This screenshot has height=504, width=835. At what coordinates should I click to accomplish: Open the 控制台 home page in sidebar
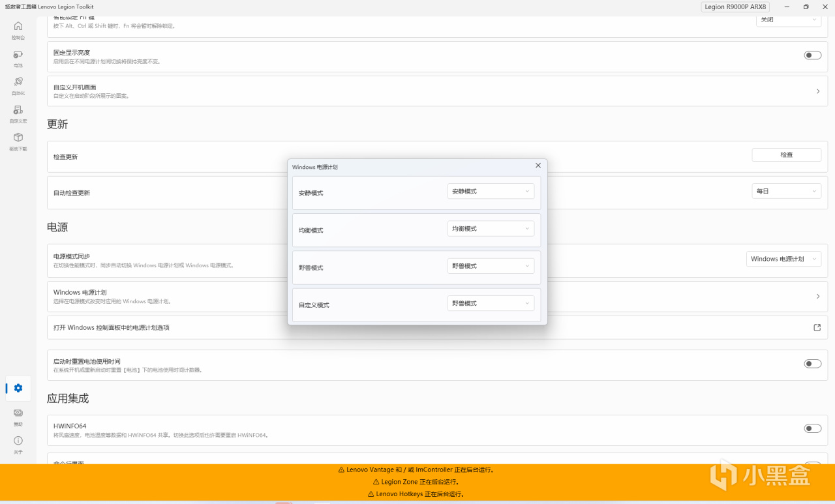tap(18, 30)
